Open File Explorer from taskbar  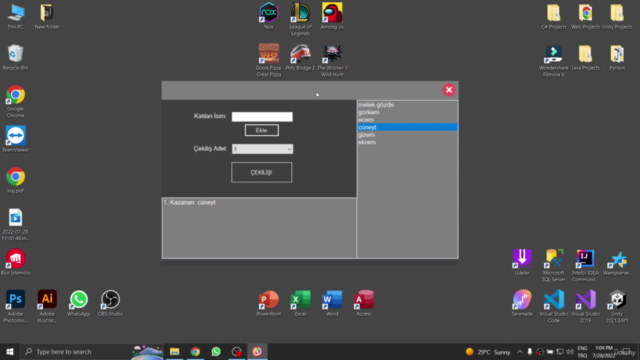tap(175, 351)
